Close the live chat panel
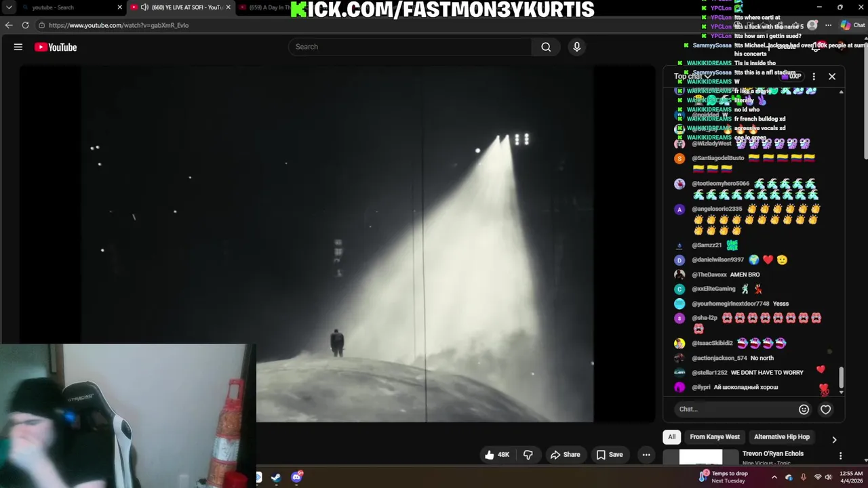The image size is (868, 488). 832,77
